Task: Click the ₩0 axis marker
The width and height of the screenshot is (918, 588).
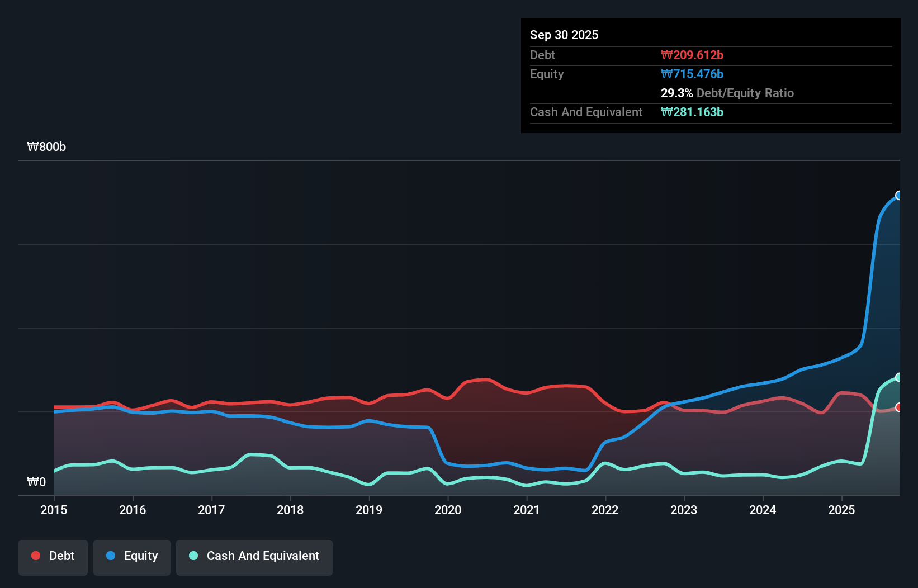Action: coord(36,482)
